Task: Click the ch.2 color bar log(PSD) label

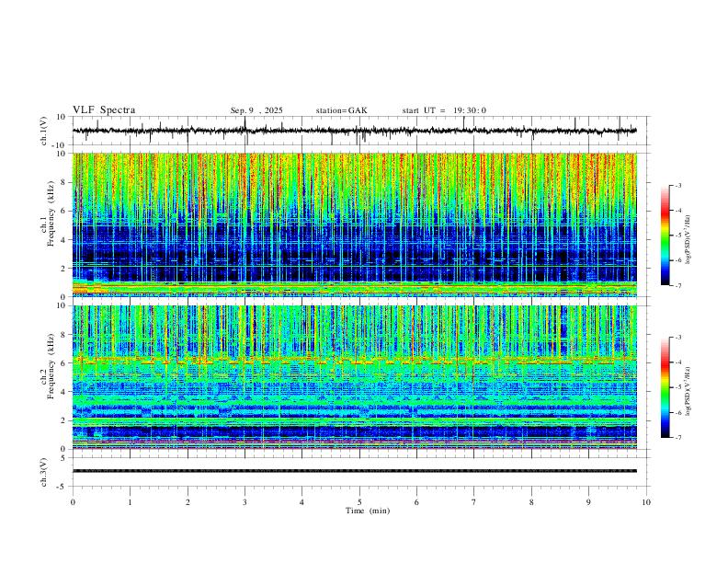Action: (688, 391)
